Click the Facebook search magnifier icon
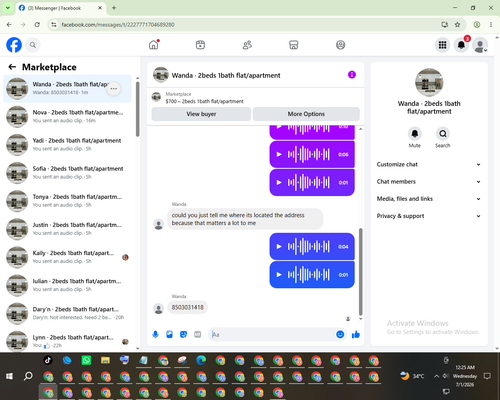The height and width of the screenshot is (400, 500). click(x=33, y=45)
